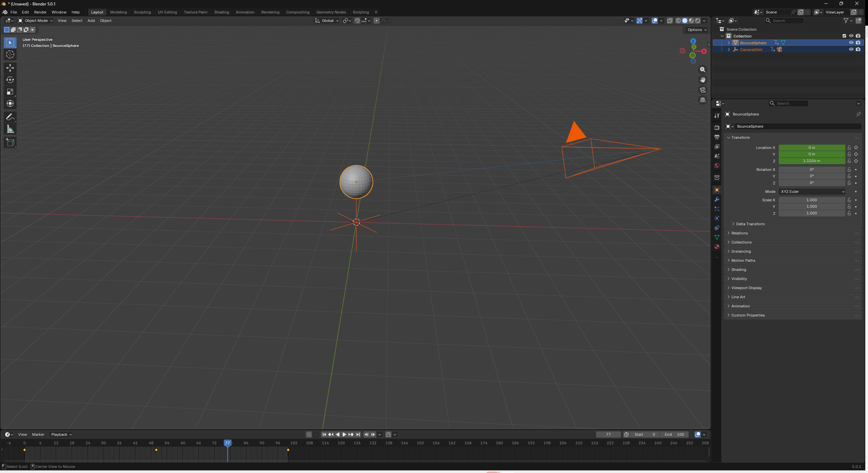Open the rotation Mode XYZ Euler dropdown
This screenshot has width=868, height=473.
pyautogui.click(x=812, y=192)
